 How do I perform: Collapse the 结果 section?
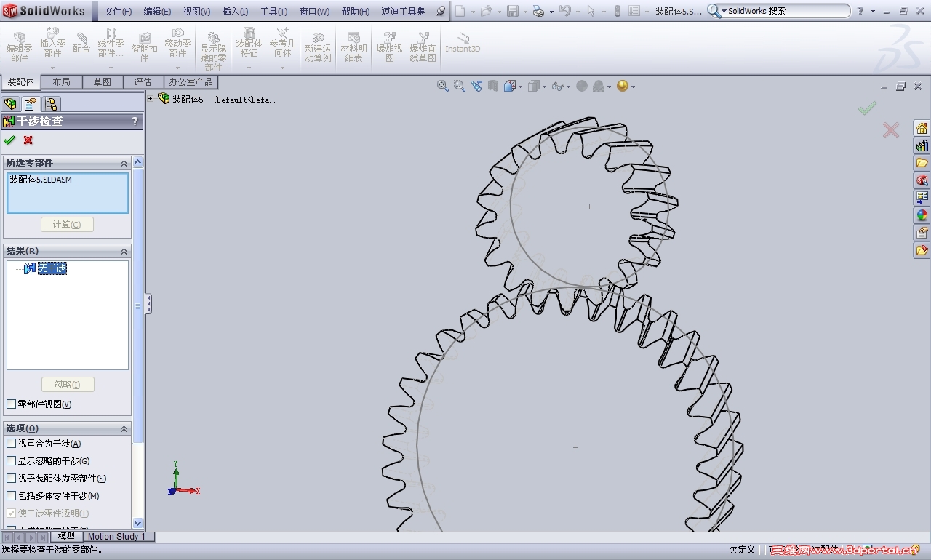tap(124, 251)
